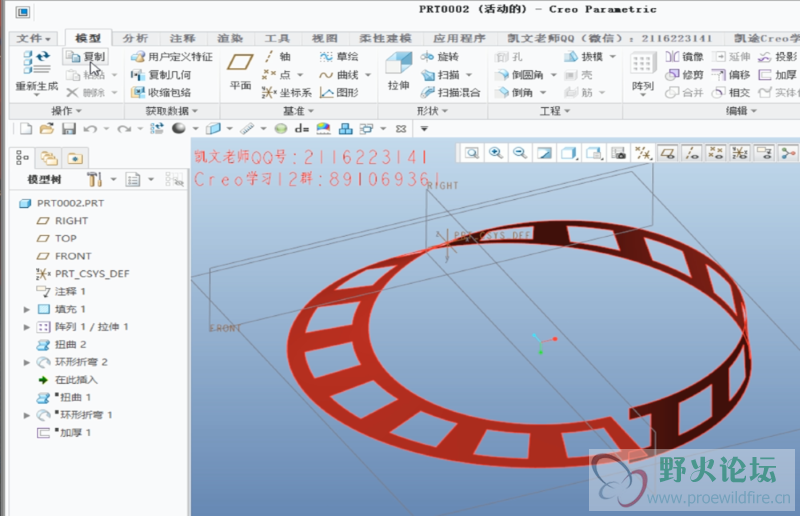The width and height of the screenshot is (800, 516).
Task: Expand the 填充 1 tree node
Action: tap(27, 309)
